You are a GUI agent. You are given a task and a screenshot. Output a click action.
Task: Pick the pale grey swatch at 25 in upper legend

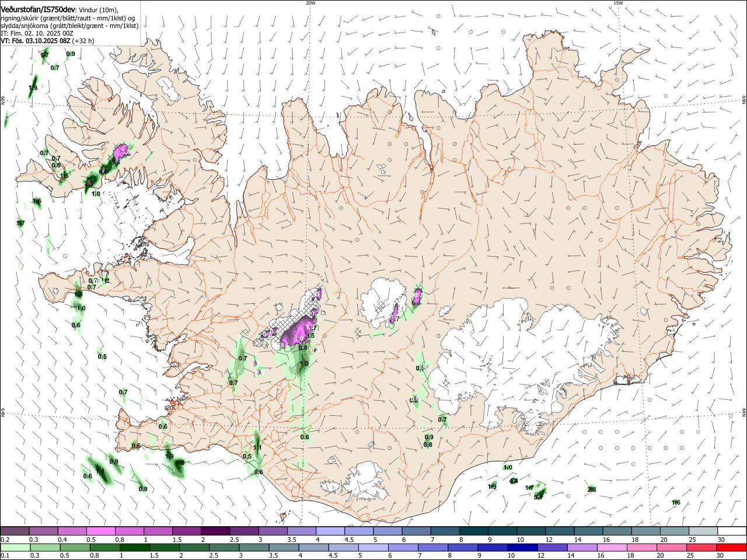[703, 531]
